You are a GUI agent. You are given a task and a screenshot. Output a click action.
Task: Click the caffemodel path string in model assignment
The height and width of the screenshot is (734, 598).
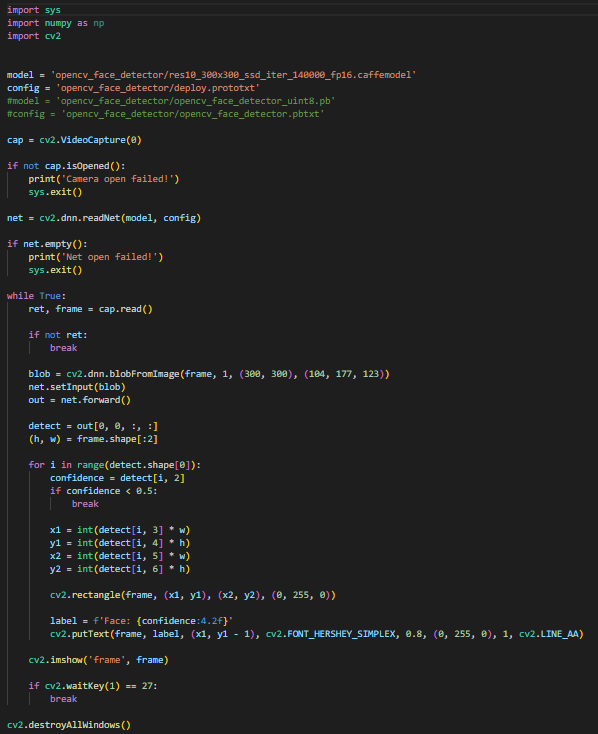[233, 75]
